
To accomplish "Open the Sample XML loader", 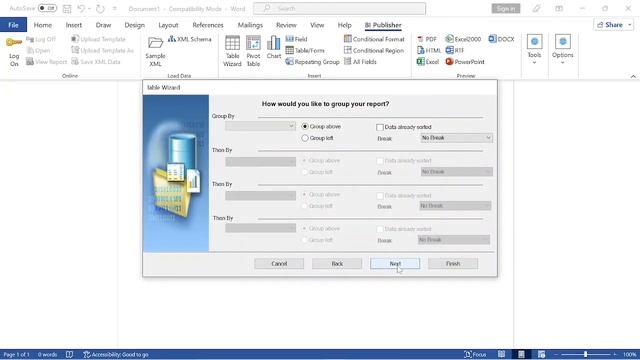I will pyautogui.click(x=155, y=51).
